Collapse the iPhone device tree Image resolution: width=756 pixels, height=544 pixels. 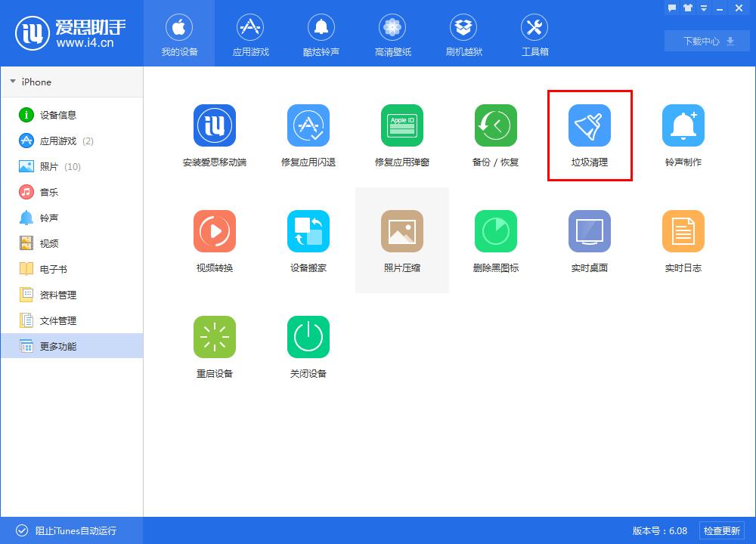tap(13, 82)
